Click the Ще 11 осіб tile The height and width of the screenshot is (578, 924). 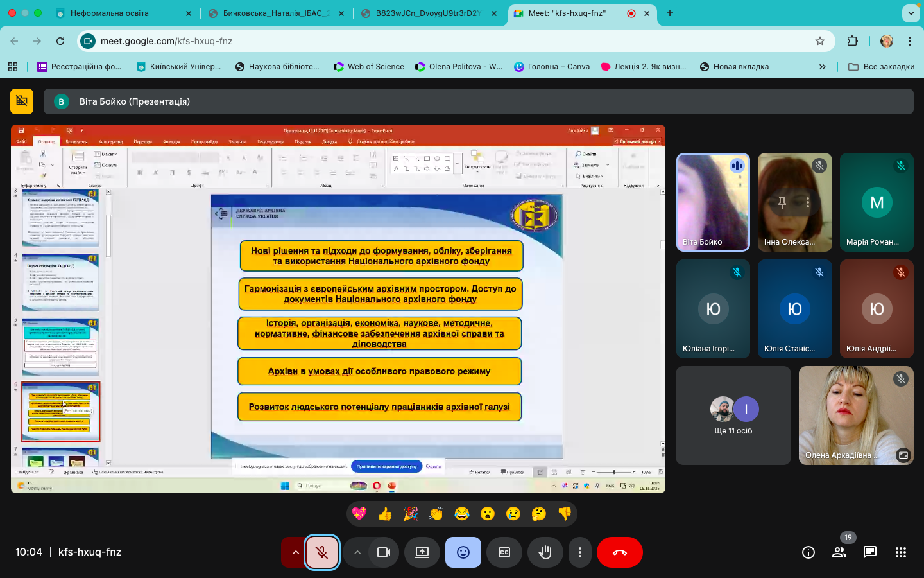point(733,416)
